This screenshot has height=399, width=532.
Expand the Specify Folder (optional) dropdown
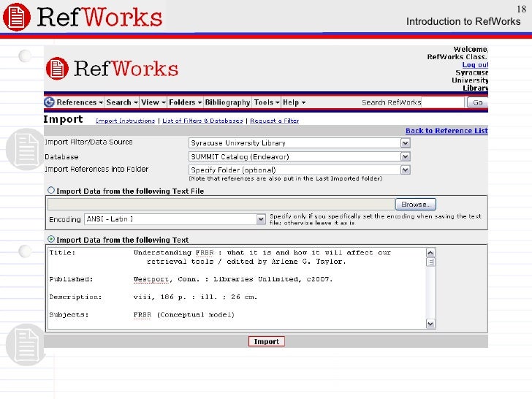[x=404, y=170]
